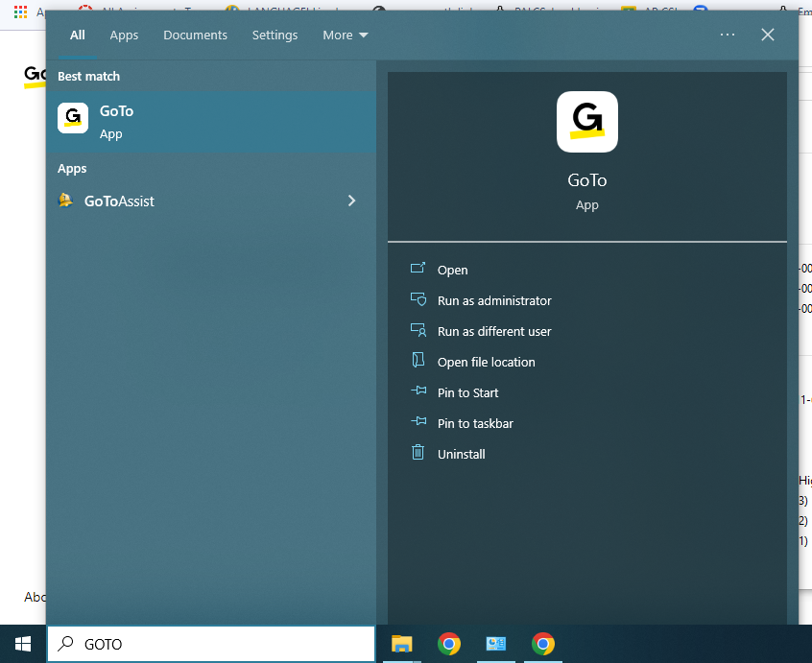Open the More filters dropdown
Screen dimensions: 812x663
pos(345,36)
